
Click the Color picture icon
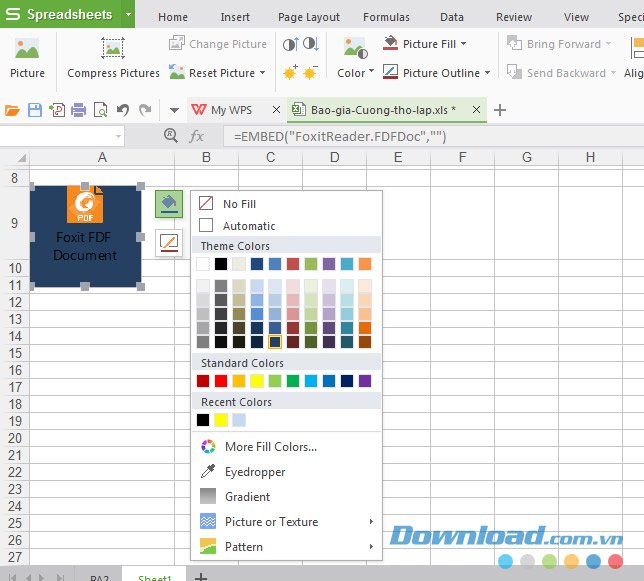(355, 48)
